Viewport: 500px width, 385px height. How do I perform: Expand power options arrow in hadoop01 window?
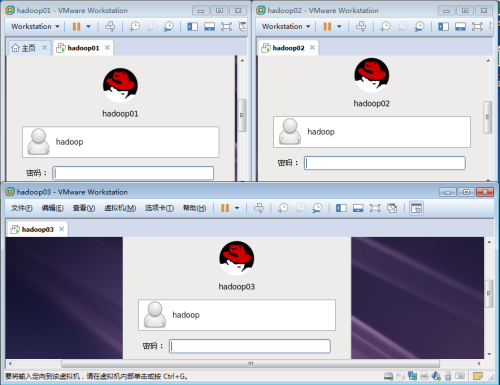(89, 26)
